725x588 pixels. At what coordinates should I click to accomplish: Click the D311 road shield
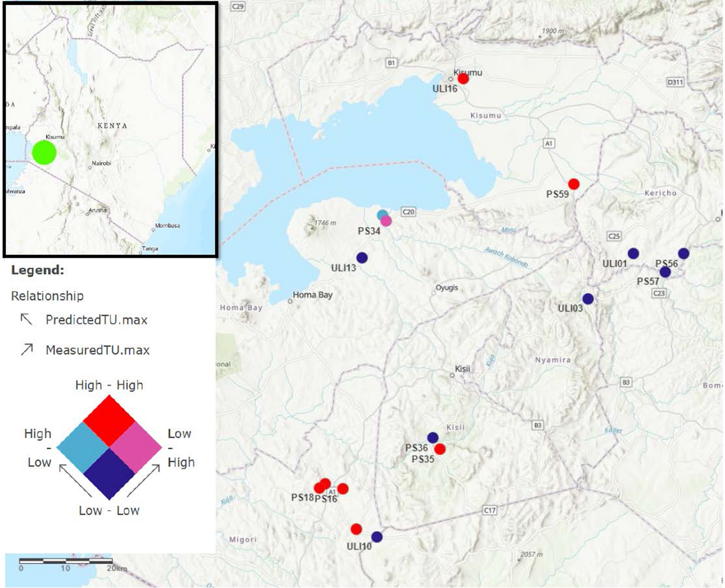coord(675,82)
